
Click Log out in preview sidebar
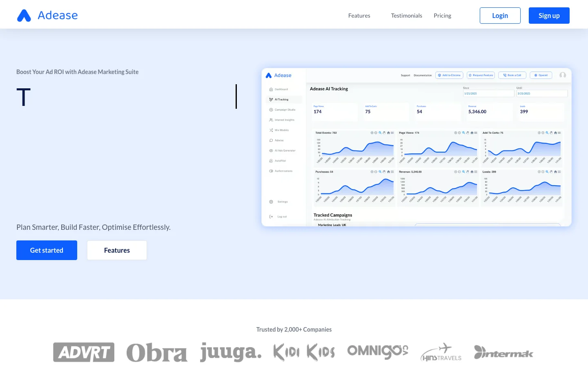(x=278, y=216)
